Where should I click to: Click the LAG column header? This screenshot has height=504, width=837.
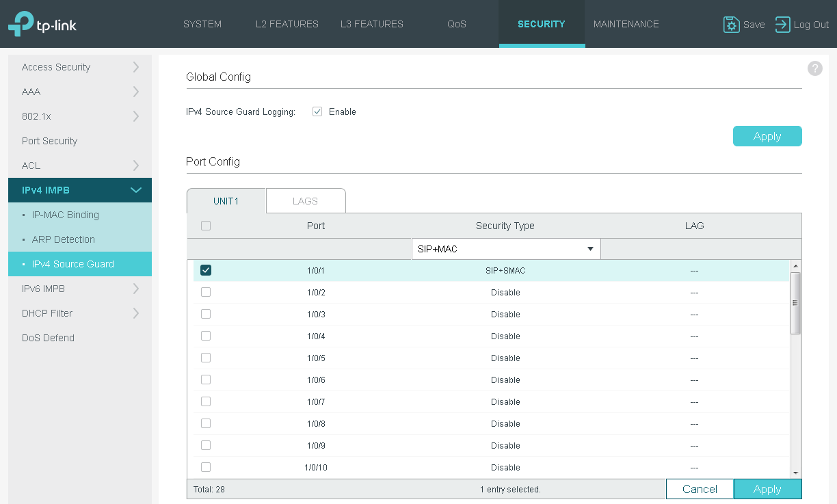tap(694, 226)
